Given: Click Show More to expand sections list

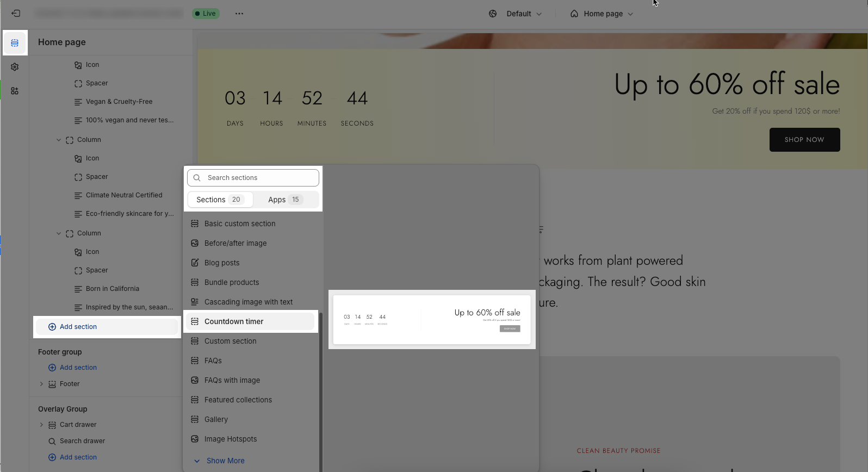Looking at the screenshot, I should [225, 461].
